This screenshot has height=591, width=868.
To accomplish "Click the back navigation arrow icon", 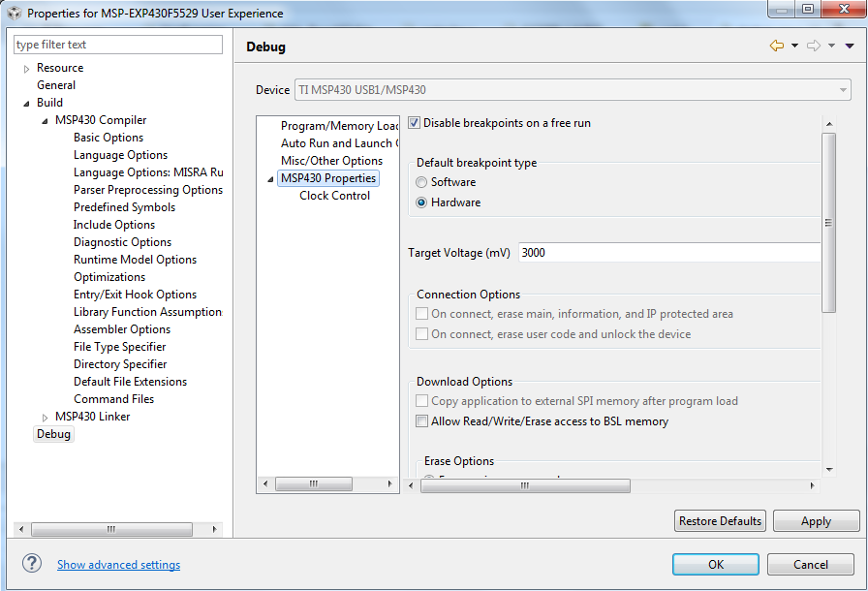I will pos(776,46).
